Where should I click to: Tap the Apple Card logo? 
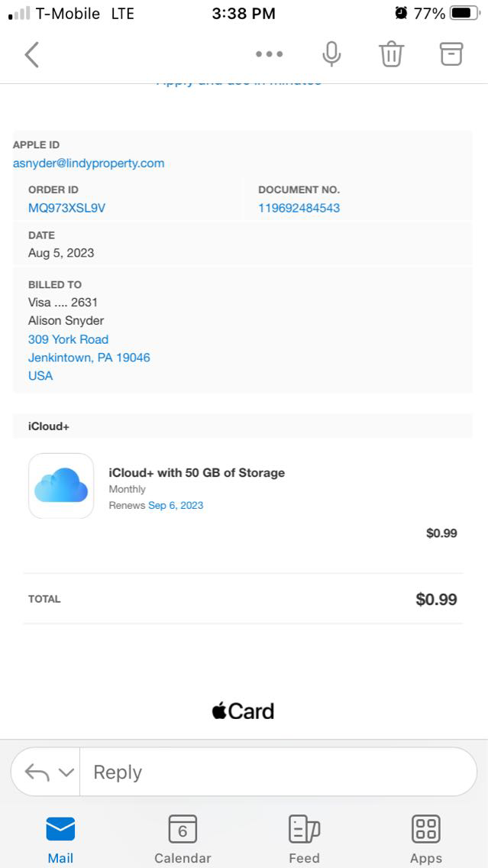(243, 711)
